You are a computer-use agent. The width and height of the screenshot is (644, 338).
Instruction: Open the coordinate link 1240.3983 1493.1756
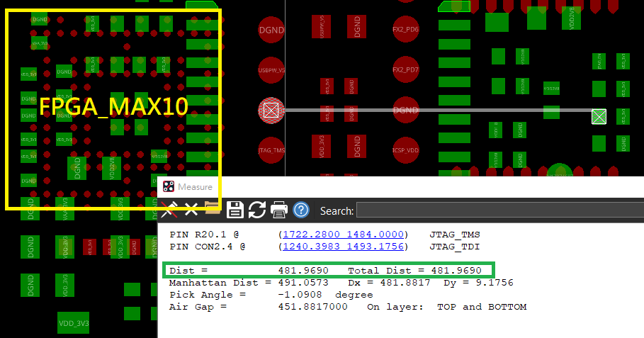344,247
